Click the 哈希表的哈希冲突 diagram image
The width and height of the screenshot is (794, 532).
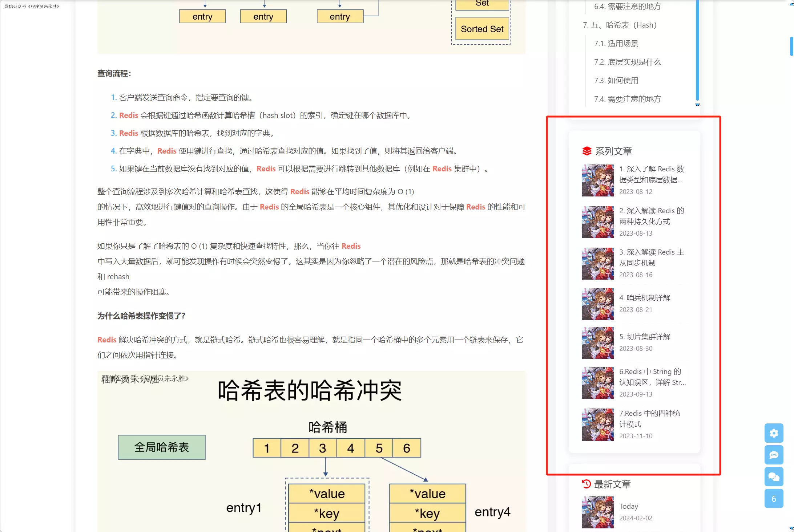tap(311, 451)
